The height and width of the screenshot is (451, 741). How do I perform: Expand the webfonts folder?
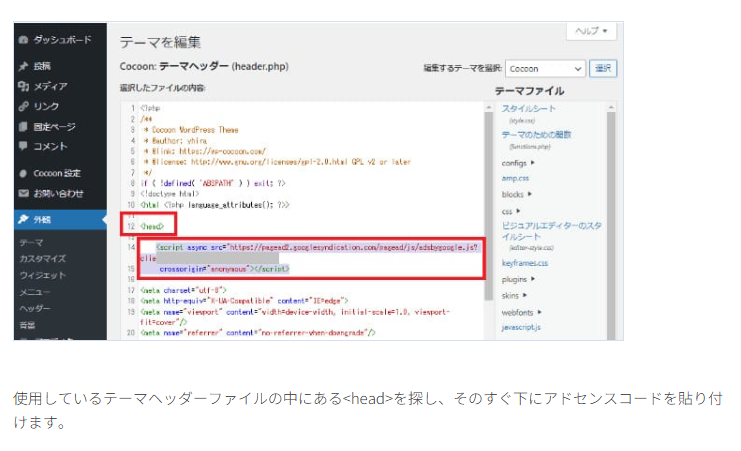pyautogui.click(x=520, y=312)
